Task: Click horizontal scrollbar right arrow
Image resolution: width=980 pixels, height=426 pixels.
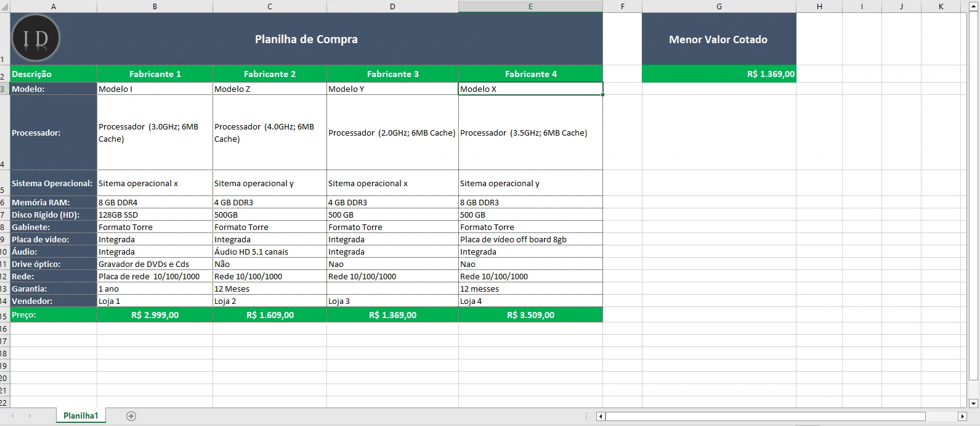Action: (x=962, y=417)
